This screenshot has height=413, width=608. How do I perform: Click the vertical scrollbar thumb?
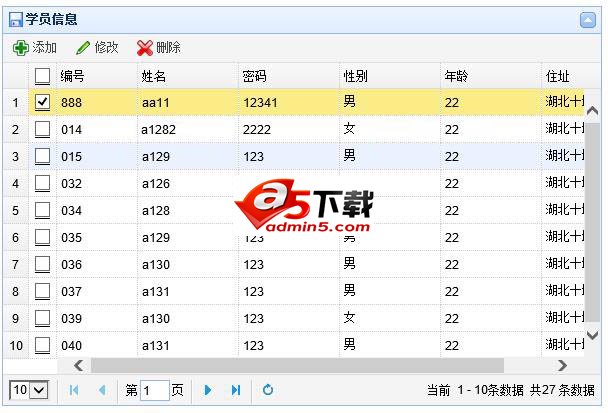(592, 223)
